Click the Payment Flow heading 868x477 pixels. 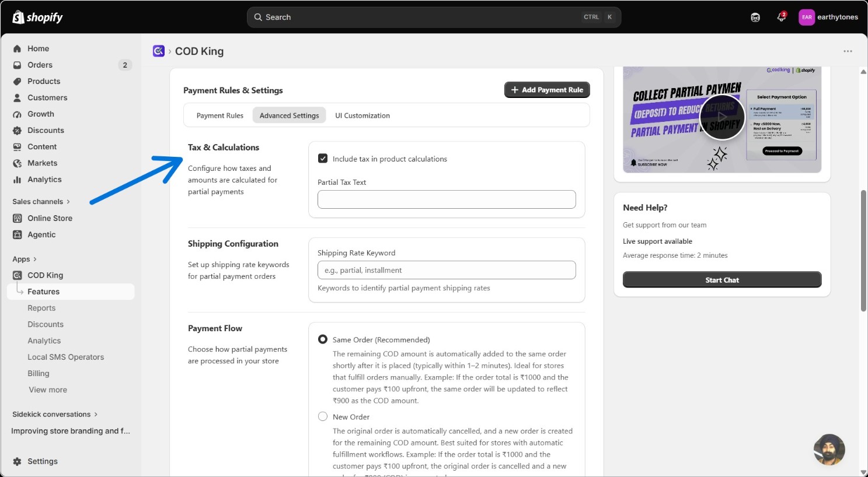point(215,328)
